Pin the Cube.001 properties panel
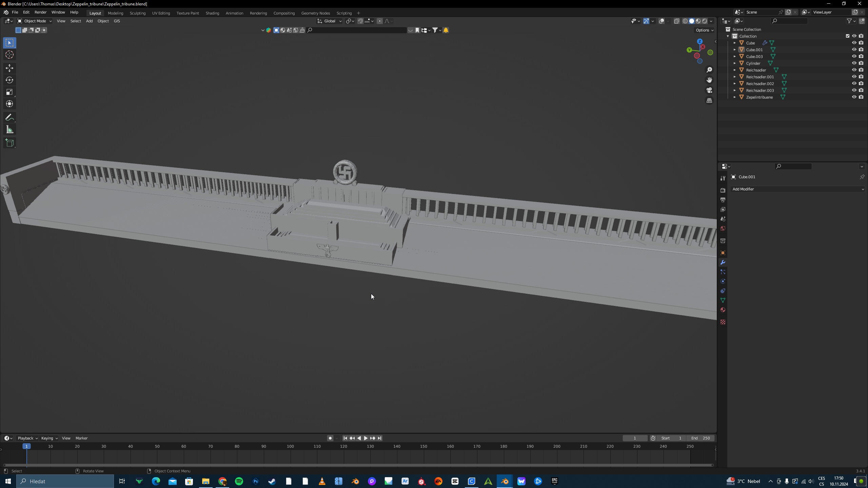This screenshot has height=488, width=868. click(862, 177)
